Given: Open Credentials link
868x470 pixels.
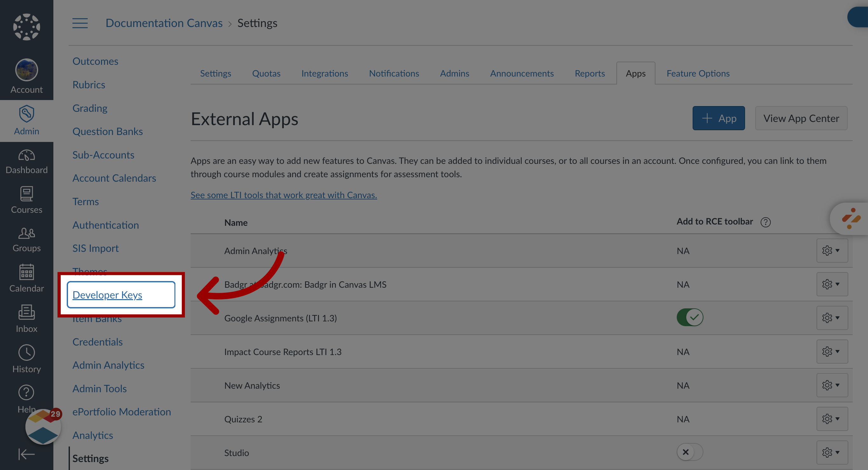Looking at the screenshot, I should [98, 342].
